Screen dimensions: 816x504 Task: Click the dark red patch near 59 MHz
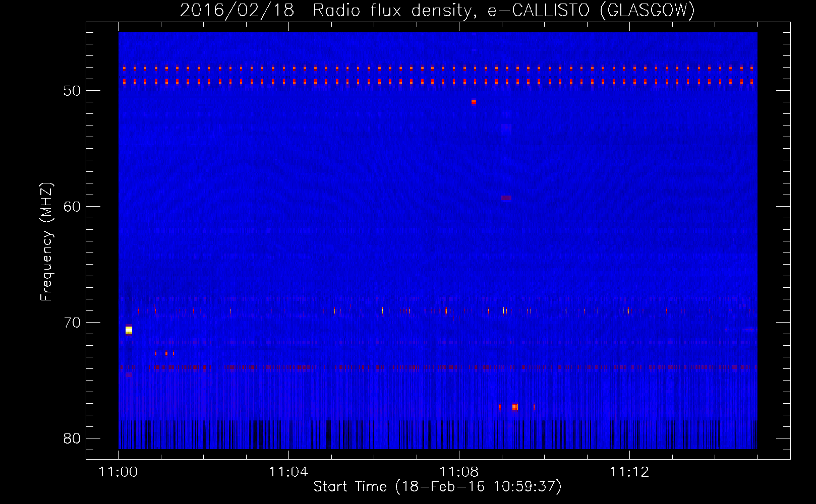click(x=506, y=198)
